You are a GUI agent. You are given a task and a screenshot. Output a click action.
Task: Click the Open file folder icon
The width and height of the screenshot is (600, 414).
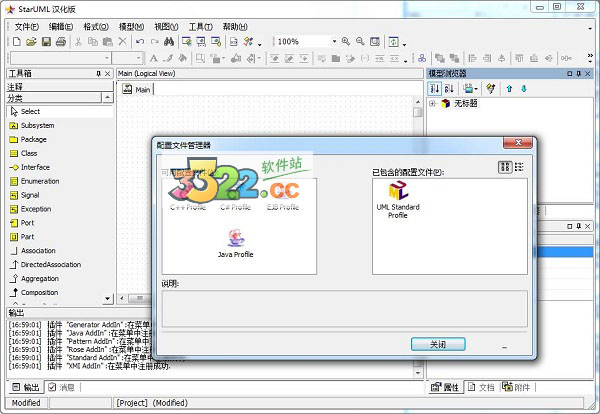click(31, 41)
